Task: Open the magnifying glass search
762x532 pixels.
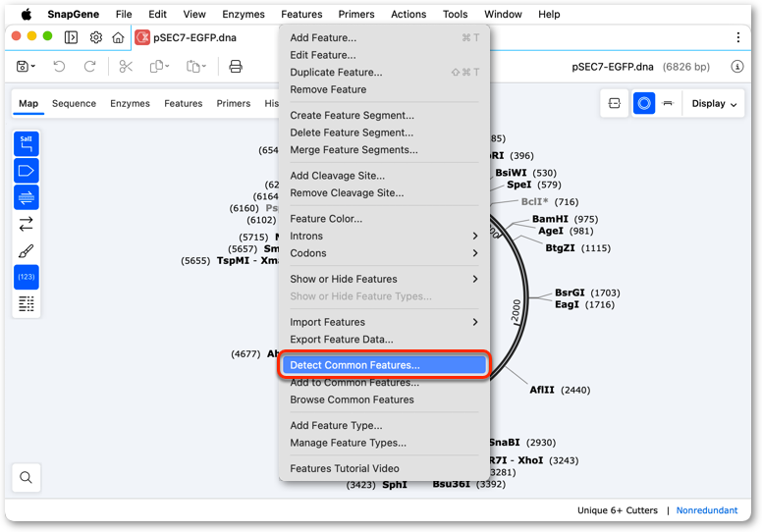Action: [27, 478]
